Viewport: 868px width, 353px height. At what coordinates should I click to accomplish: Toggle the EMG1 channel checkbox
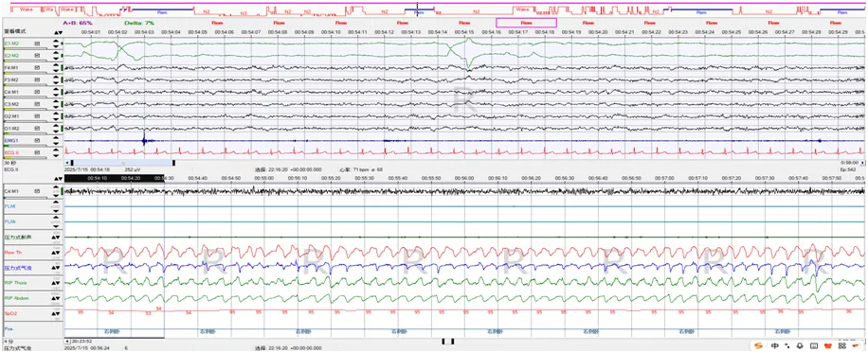click(37, 141)
